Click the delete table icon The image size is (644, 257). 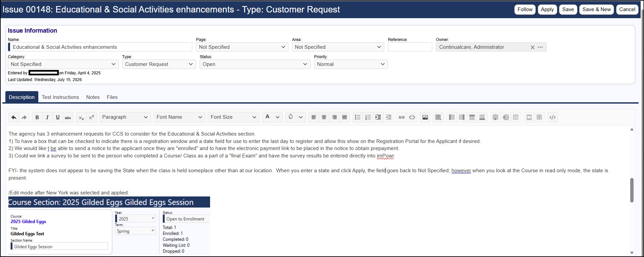coord(516,117)
